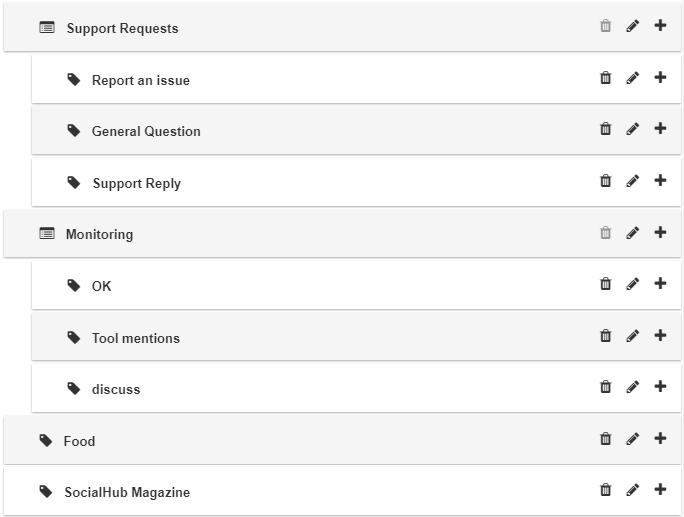This screenshot has height=517, width=684.
Task: Open the Tool mentions tag
Action: [135, 338]
